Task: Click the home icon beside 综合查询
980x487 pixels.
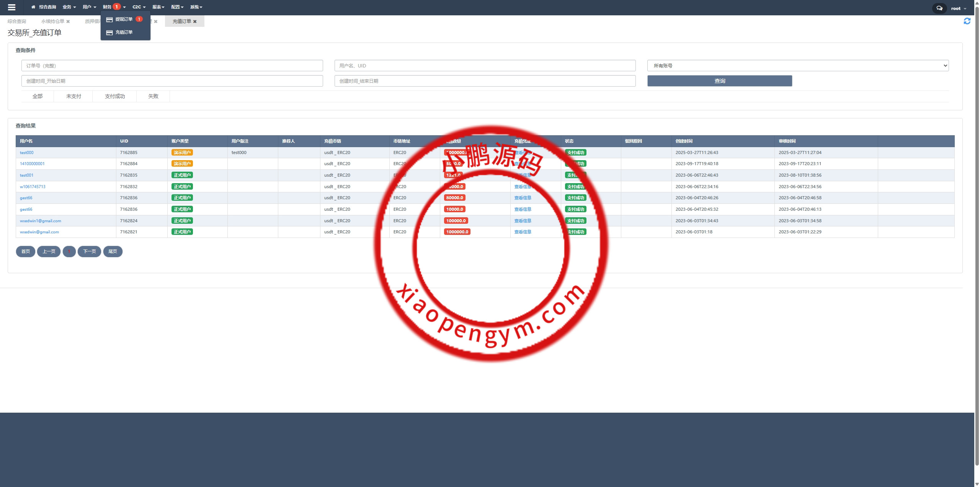Action: (x=33, y=7)
